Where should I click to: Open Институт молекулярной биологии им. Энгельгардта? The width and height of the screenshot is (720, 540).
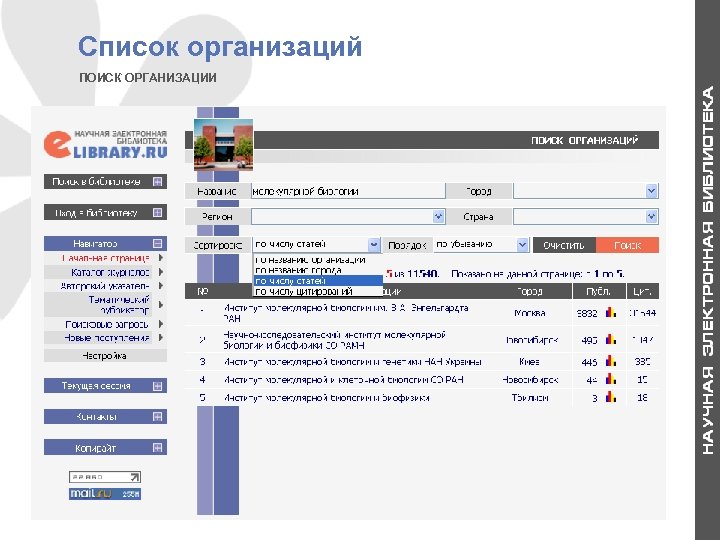click(x=346, y=313)
